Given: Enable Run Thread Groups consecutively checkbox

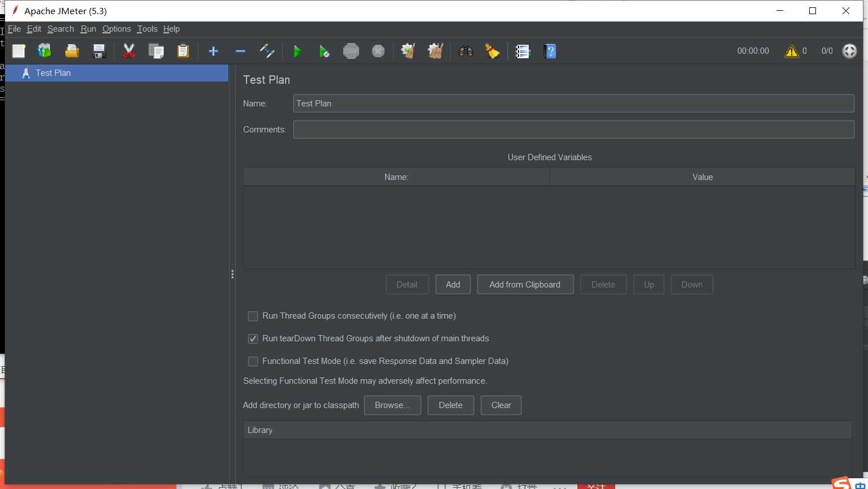Looking at the screenshot, I should click(253, 316).
